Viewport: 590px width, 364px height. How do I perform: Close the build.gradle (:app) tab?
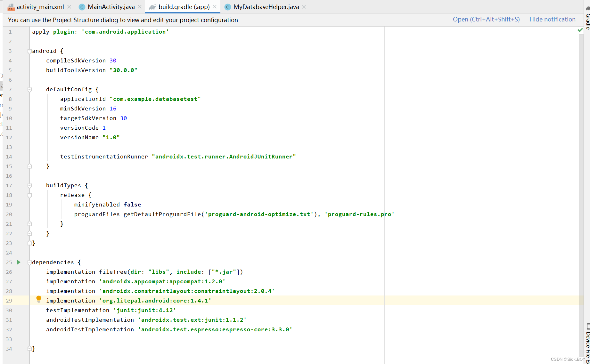tap(215, 7)
